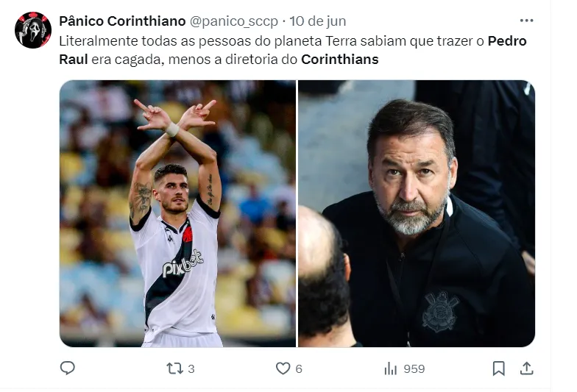Click the like count of 6

[x=299, y=369]
